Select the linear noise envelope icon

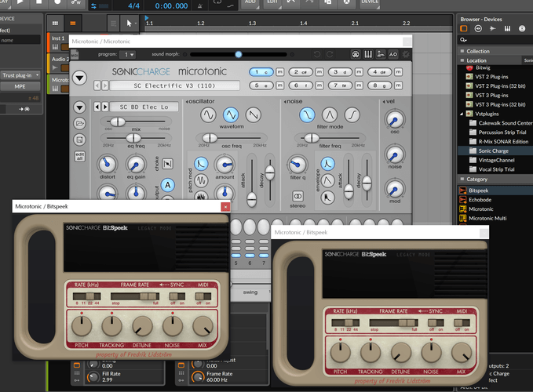[x=327, y=180]
